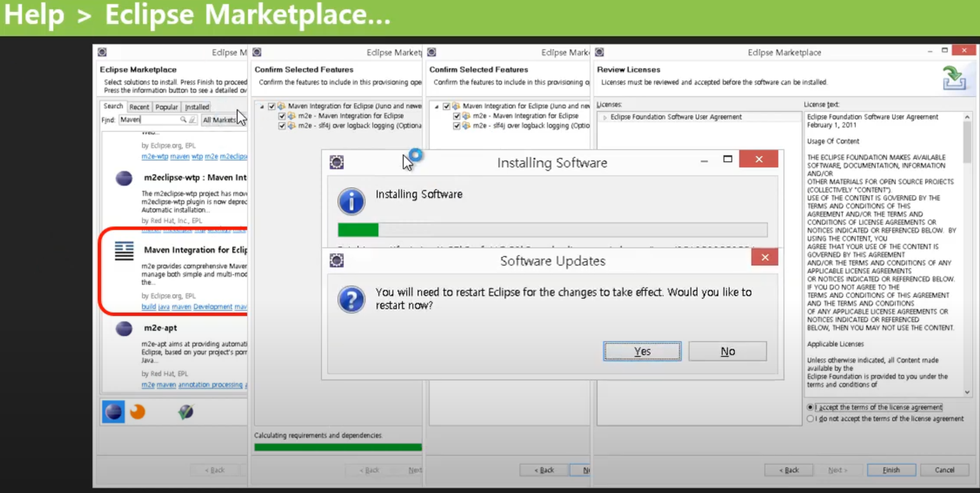Image resolution: width=980 pixels, height=493 pixels.
Task: Click the title bar icon of the first Confirm Selected Features window
Action: click(257, 52)
